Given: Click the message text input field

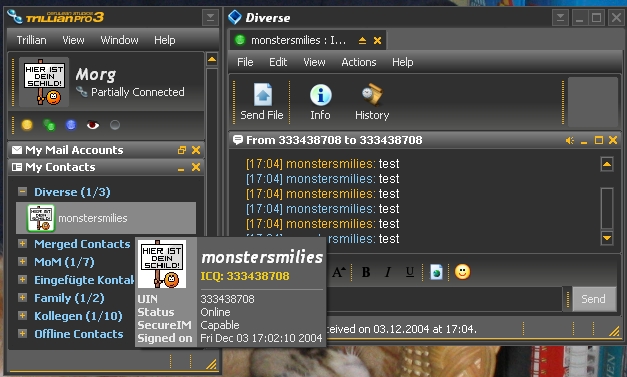Looking at the screenshot, I should [444, 299].
